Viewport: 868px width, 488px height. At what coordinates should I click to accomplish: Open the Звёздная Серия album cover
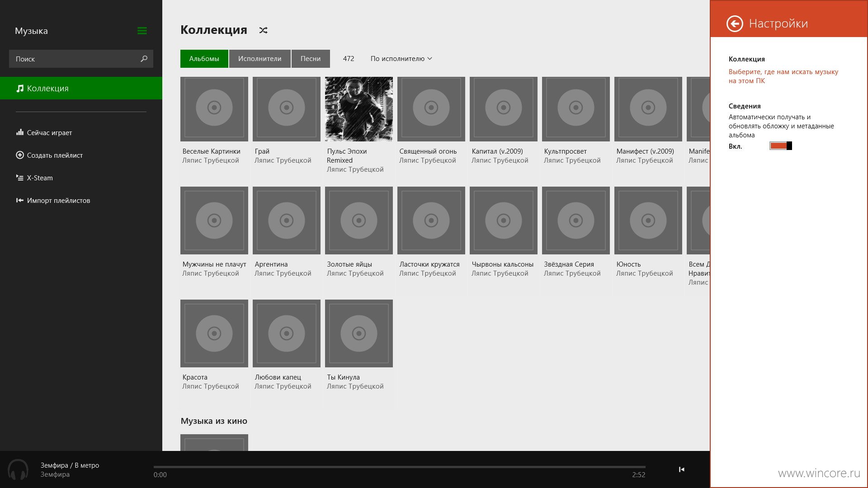[576, 221]
